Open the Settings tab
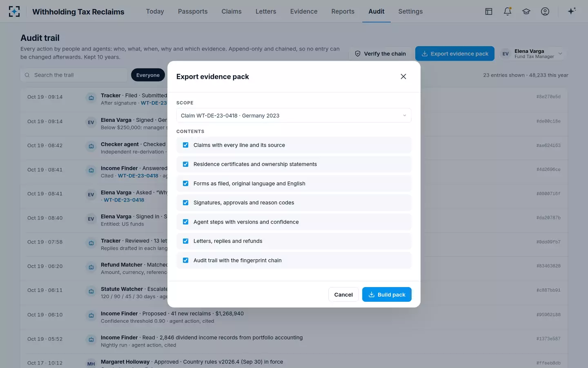 pyautogui.click(x=410, y=11)
